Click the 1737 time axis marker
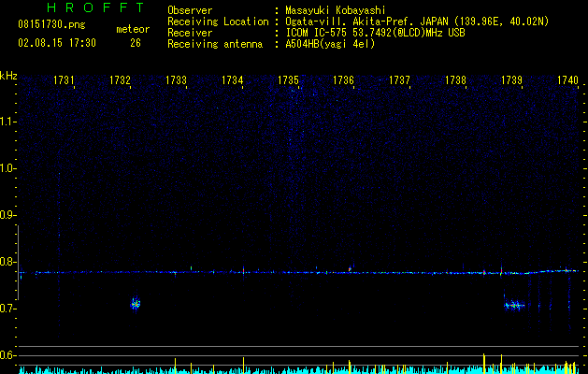The image size is (588, 374). coord(399,80)
